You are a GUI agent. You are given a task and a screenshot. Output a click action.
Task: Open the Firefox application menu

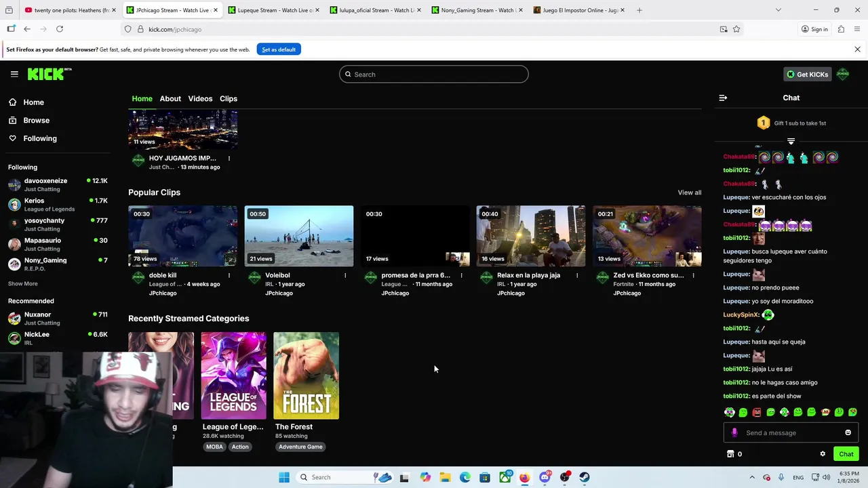[x=857, y=29]
